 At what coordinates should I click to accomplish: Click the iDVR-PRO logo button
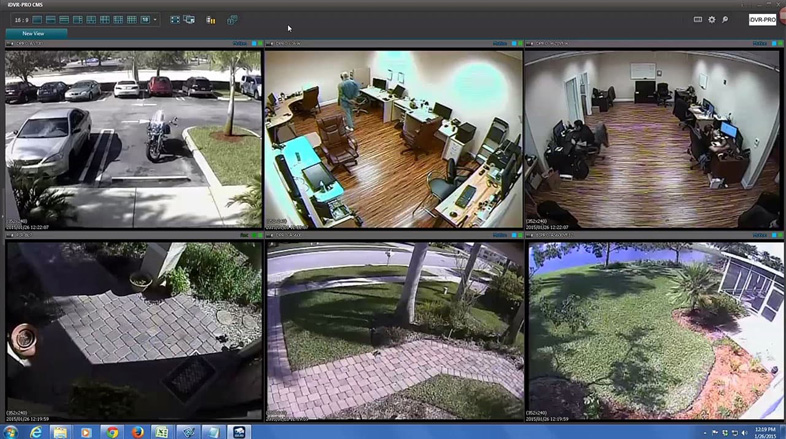tap(764, 19)
